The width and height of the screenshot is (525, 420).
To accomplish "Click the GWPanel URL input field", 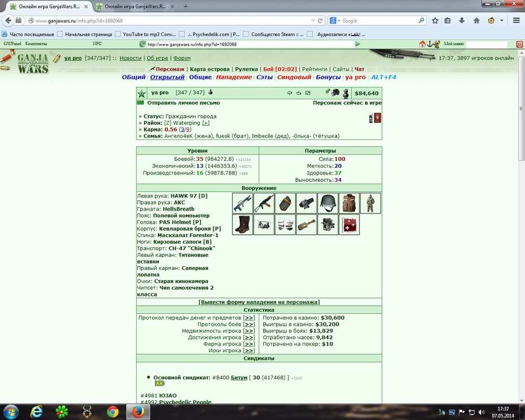I will [x=251, y=44].
